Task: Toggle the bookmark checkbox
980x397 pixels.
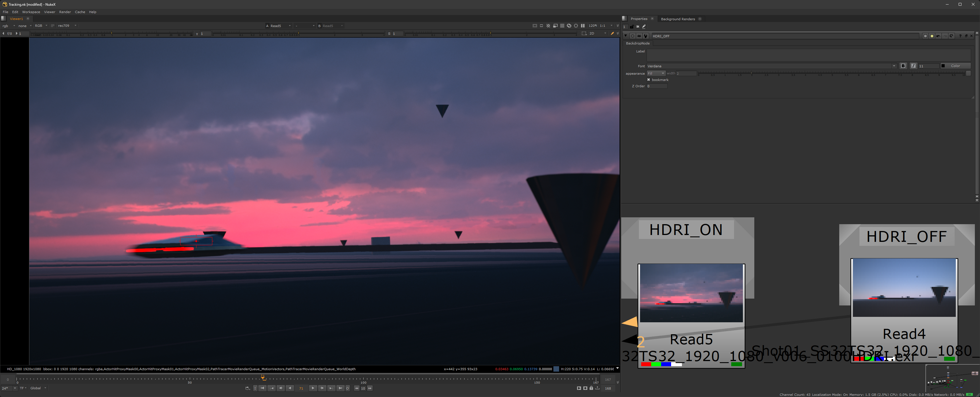Action: point(649,80)
